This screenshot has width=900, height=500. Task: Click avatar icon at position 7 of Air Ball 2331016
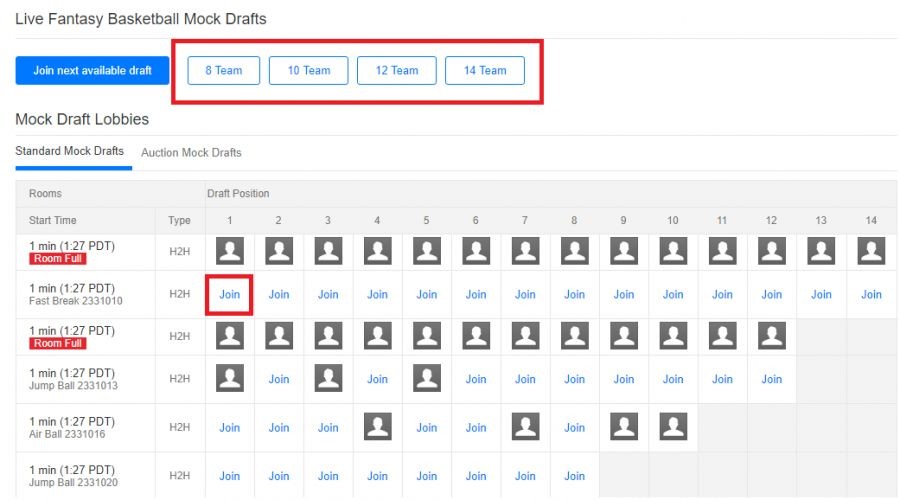click(x=525, y=427)
